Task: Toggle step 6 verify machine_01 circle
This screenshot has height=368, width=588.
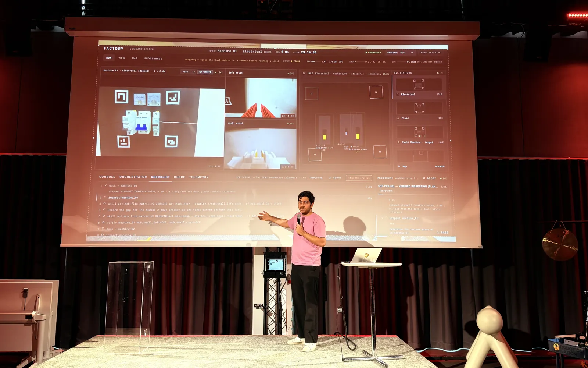Action: point(103,222)
